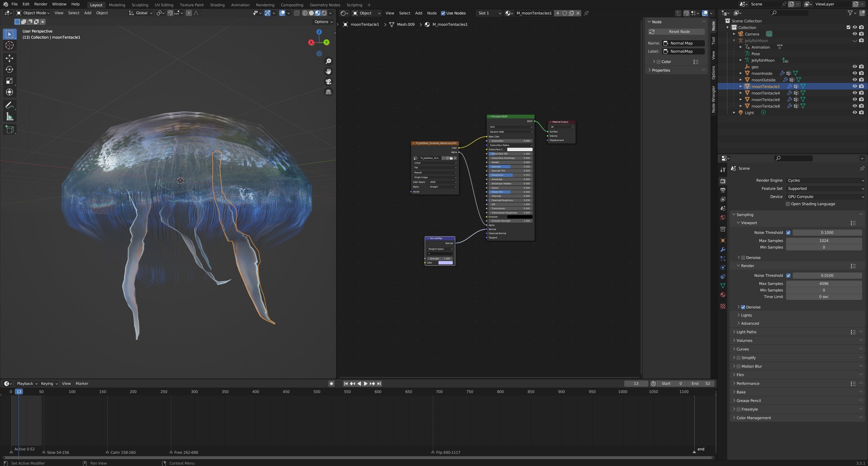
Task: Open the Shading workspace tab
Action: click(217, 5)
